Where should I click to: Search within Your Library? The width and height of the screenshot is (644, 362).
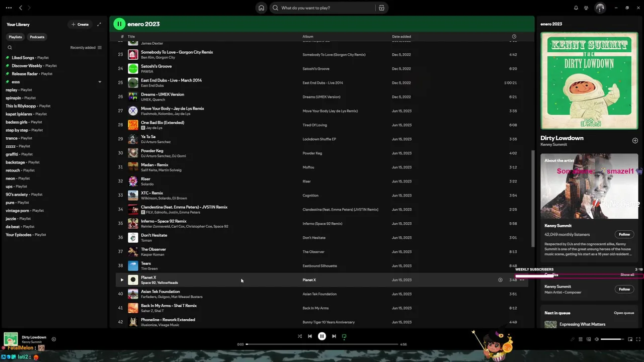pyautogui.click(x=10, y=48)
